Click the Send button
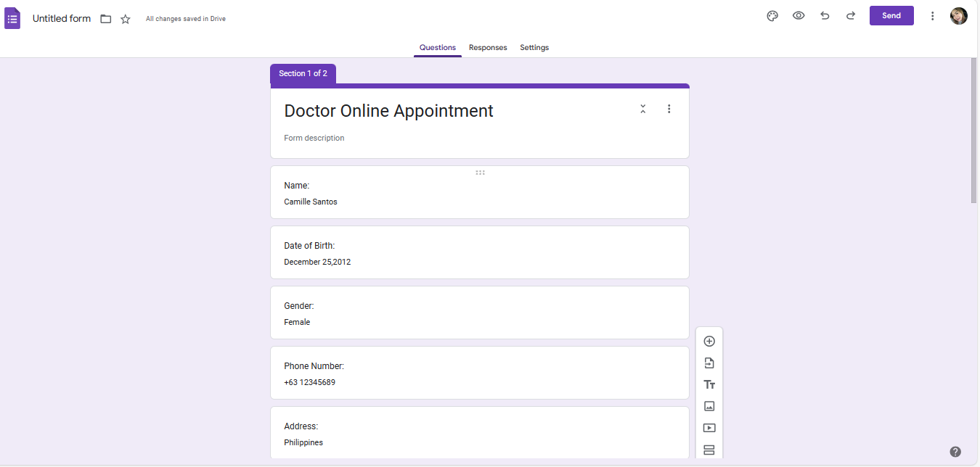Viewport: 980px width, 467px height. (x=891, y=16)
